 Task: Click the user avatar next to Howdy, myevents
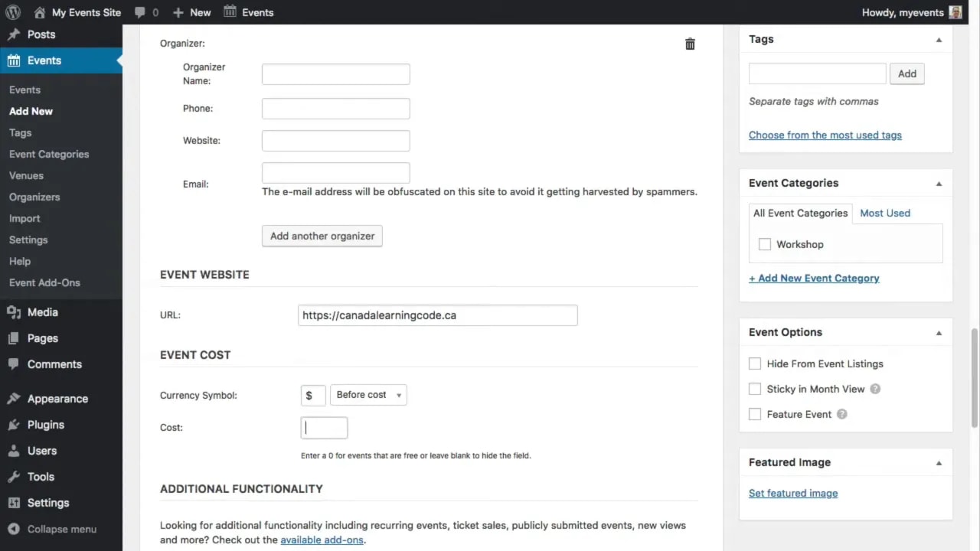[955, 12]
